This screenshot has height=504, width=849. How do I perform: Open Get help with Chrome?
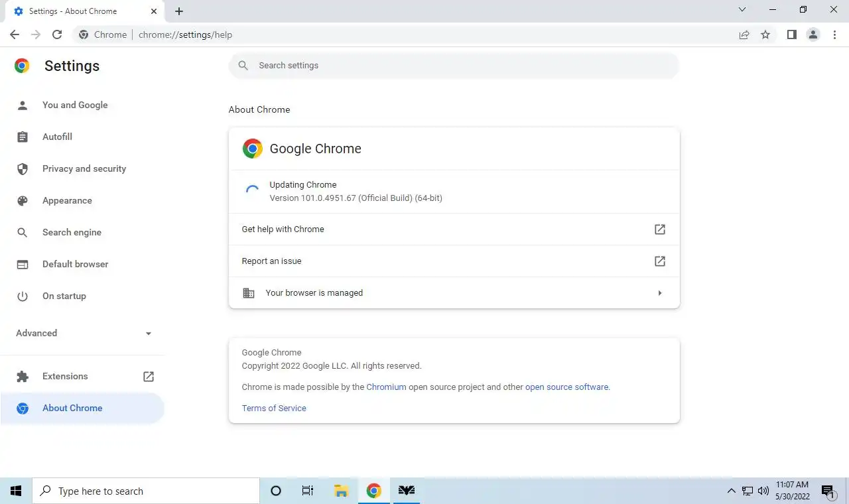(x=454, y=229)
